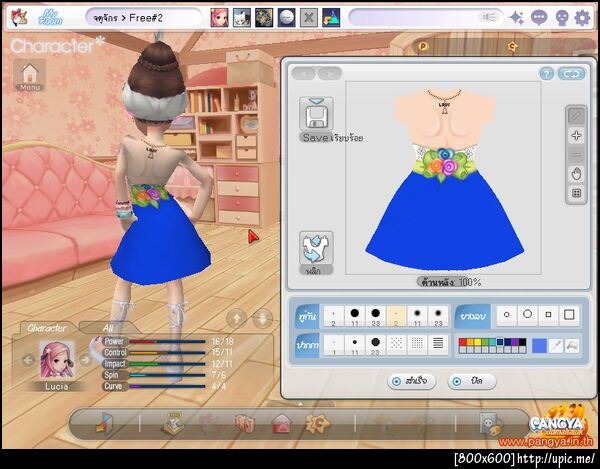Viewport: 600px width, 469px height.
Task: Click the room door icon in bottom bar
Action: coord(104,423)
